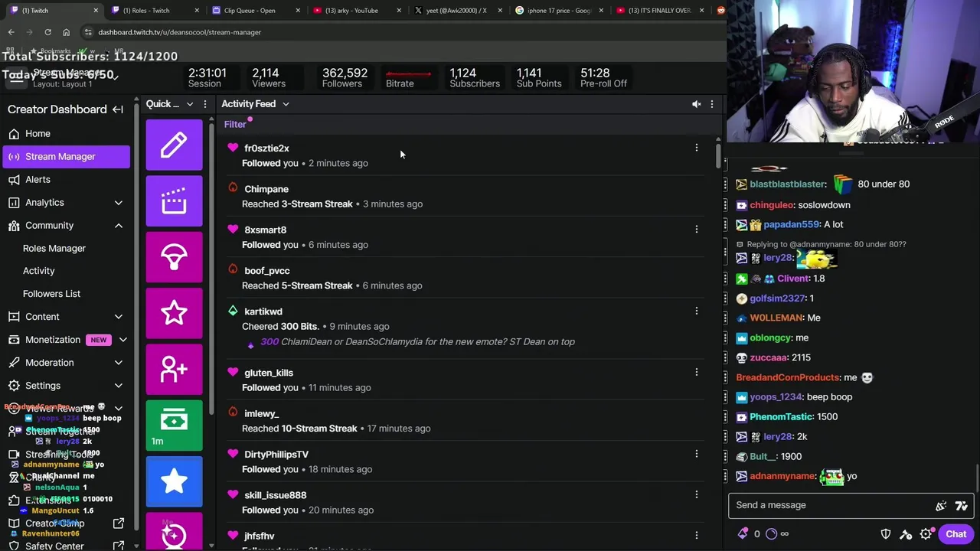This screenshot has width=980, height=551.
Task: Switch to yeet (@Awk20000) X tab
Action: (456, 11)
